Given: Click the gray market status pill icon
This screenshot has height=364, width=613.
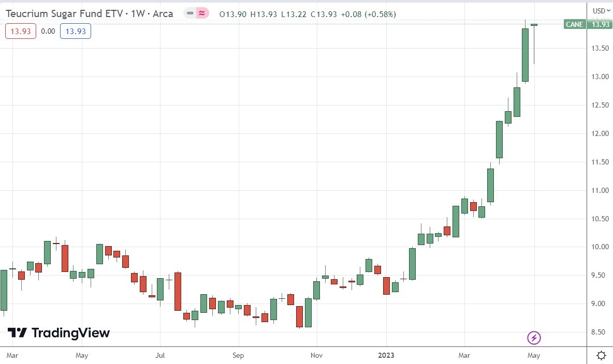Looking at the screenshot, I should point(191,14).
